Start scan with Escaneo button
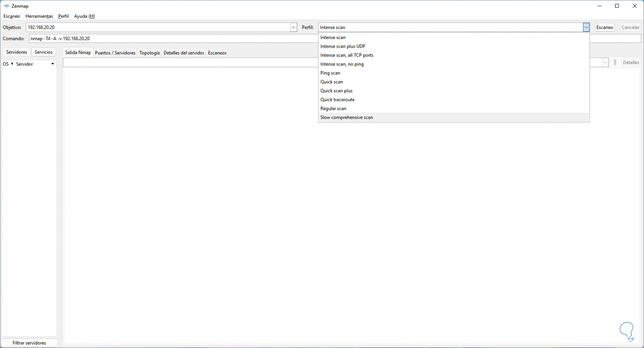The width and height of the screenshot is (644, 348). pyautogui.click(x=605, y=27)
